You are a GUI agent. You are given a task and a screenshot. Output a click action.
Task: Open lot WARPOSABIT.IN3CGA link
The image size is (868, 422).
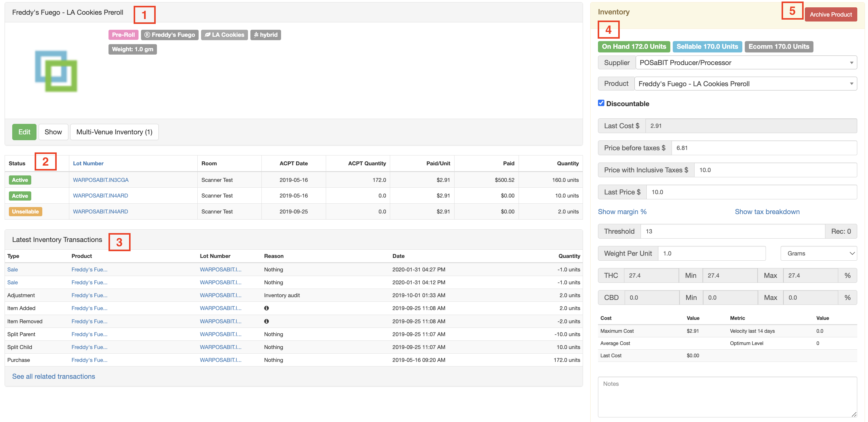pos(101,180)
